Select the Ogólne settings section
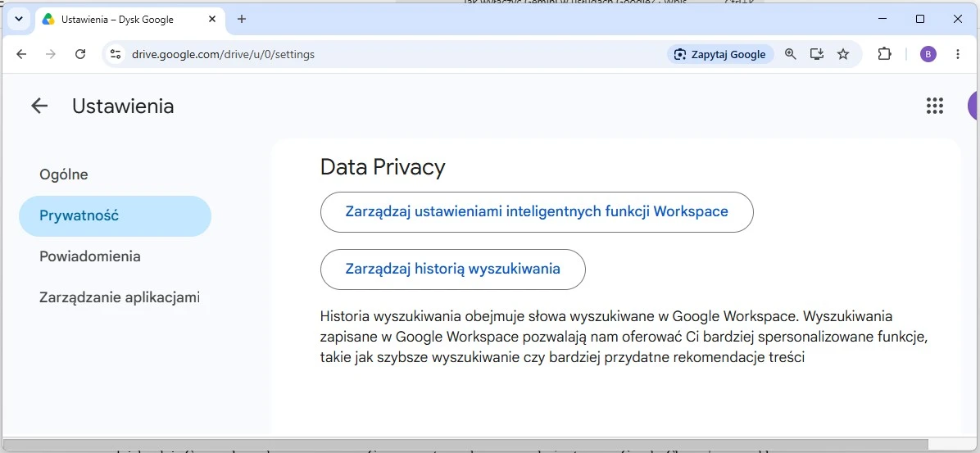Image resolution: width=980 pixels, height=453 pixels. coord(115,175)
